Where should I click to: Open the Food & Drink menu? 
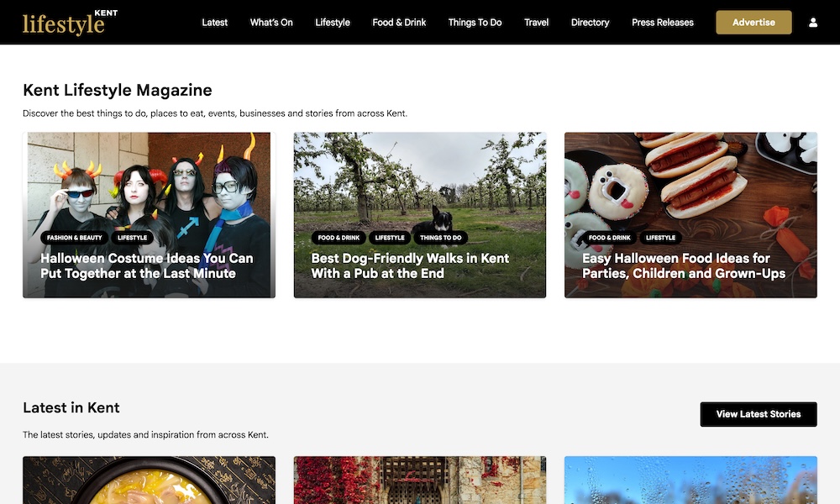point(399,23)
